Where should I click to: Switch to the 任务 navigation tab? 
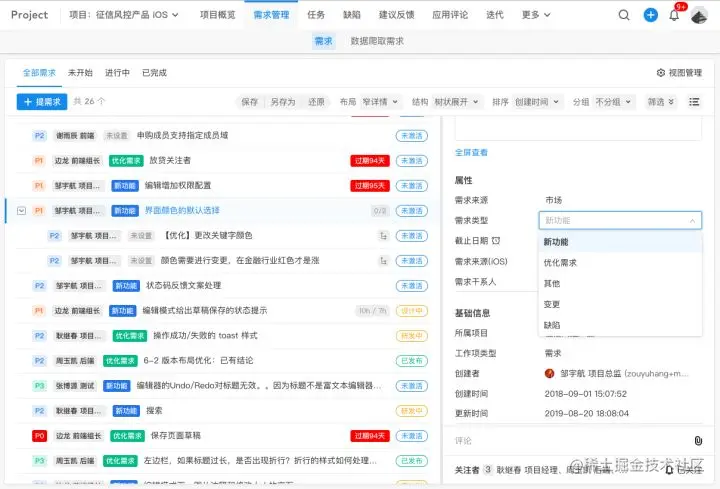(316, 15)
